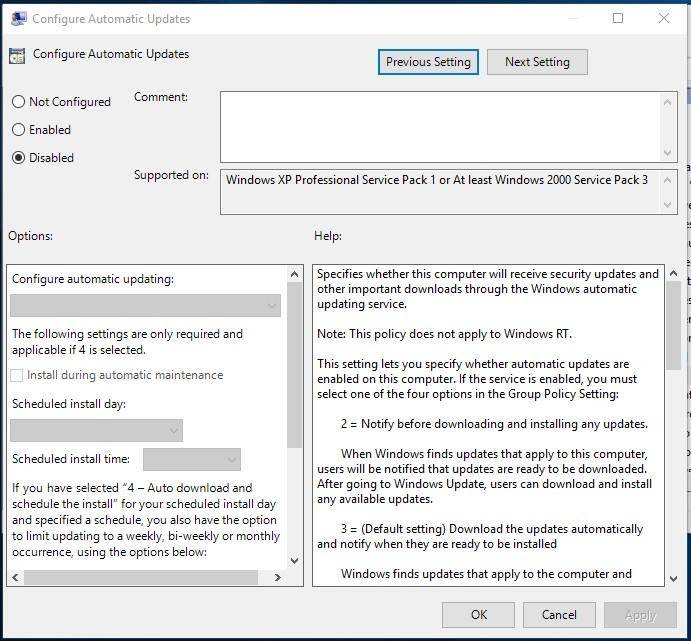
Task: Click the 'Scheduled install time:' label
Action: [71, 459]
